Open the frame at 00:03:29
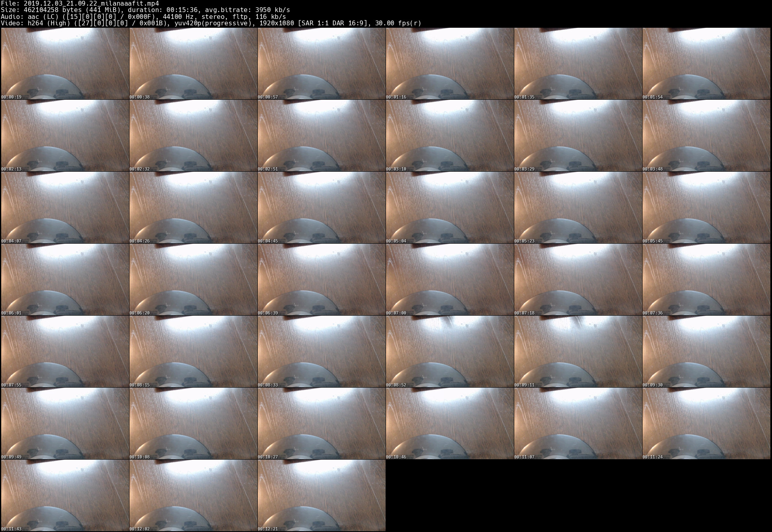This screenshot has height=532, width=772. (x=578, y=136)
